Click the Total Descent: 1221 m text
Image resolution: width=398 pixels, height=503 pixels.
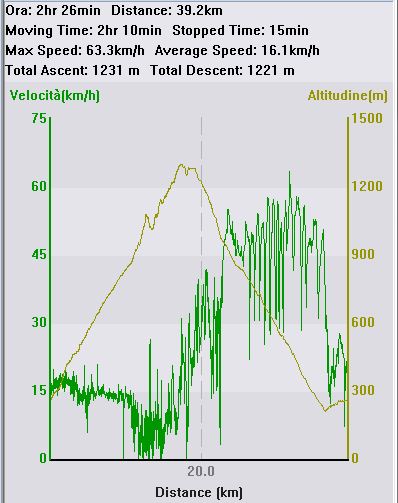point(222,71)
